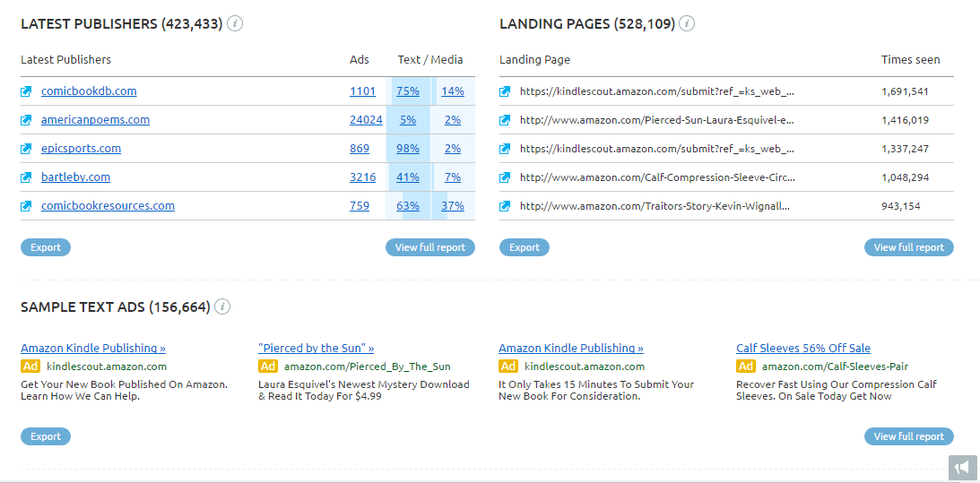Click 75% text share for comicbookdb.com
This screenshot has height=483, width=980.
[408, 91]
